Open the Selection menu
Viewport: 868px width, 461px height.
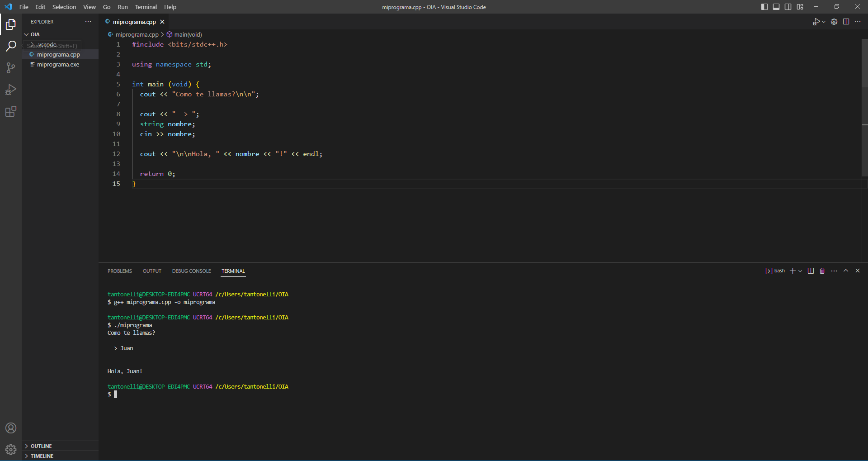pos(64,7)
